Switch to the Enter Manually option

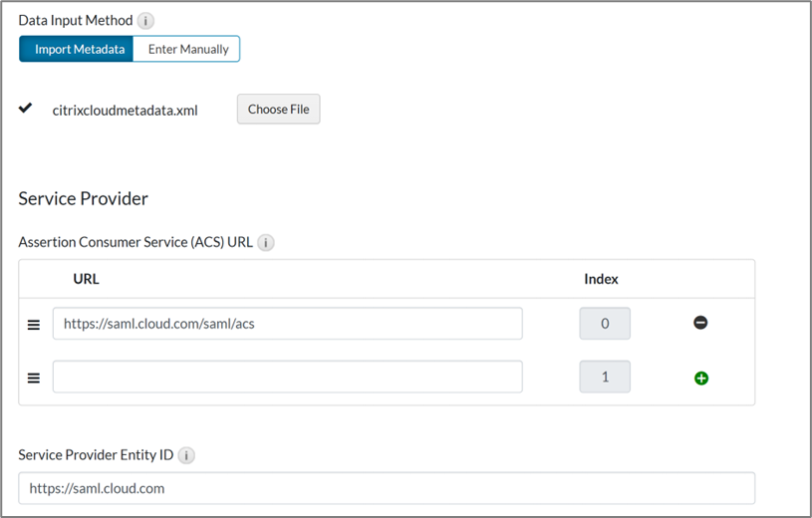coord(186,49)
